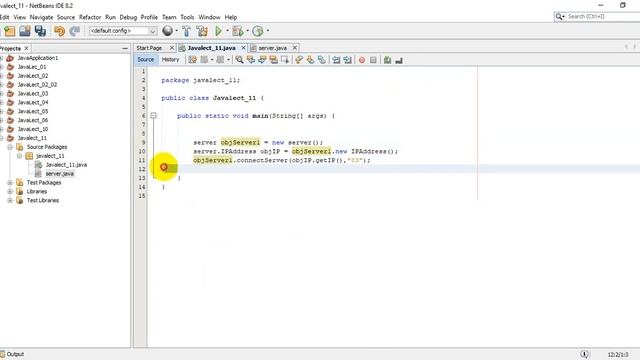Click line number 11 in editor gutter

(142, 160)
